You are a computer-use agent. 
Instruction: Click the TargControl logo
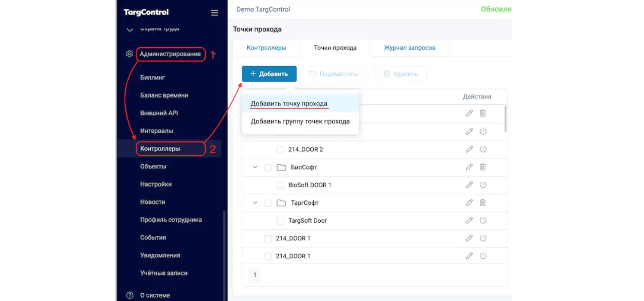(x=146, y=12)
